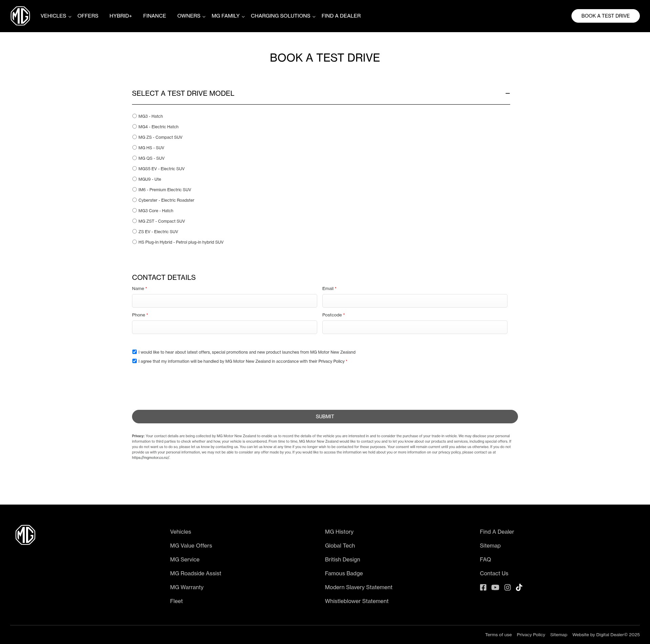Open the Offers menu item

click(88, 16)
